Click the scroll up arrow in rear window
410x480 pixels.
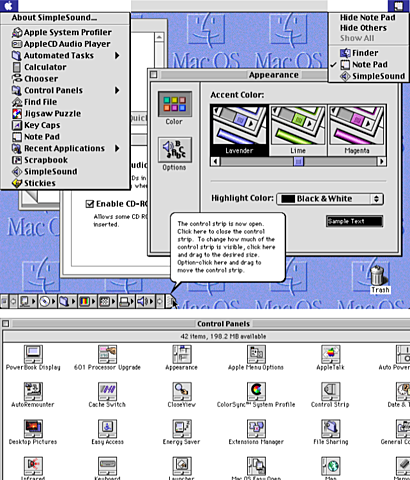pos(159,37)
